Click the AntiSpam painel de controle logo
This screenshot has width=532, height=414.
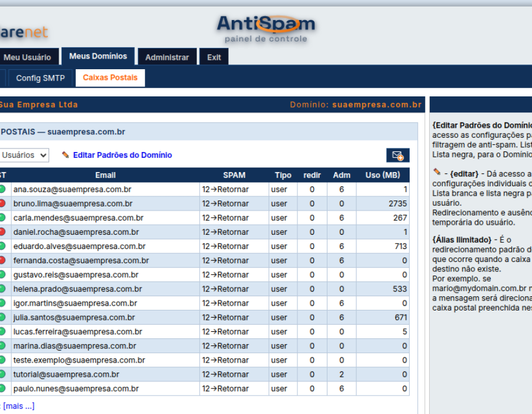(x=266, y=29)
